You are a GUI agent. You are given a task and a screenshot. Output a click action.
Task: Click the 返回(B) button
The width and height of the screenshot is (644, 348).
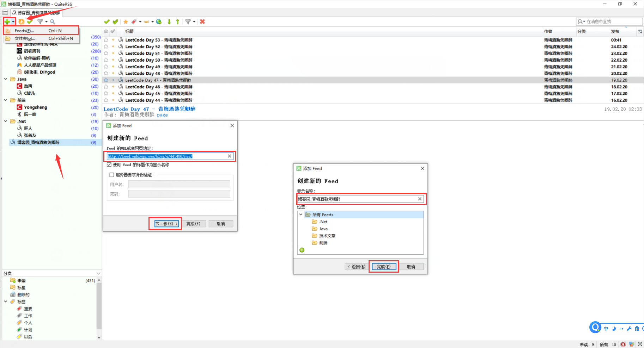pyautogui.click(x=357, y=267)
